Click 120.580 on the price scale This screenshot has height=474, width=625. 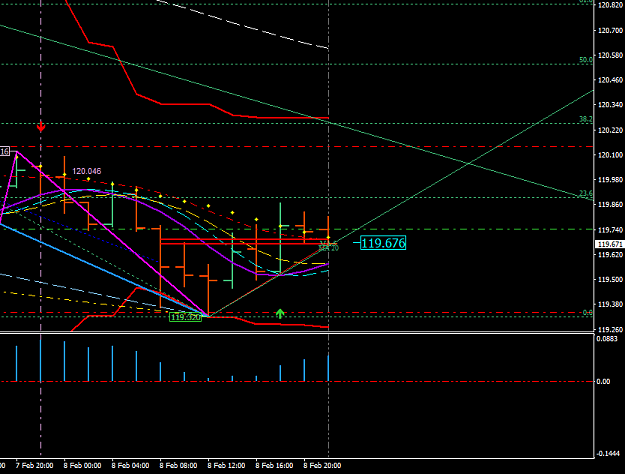[x=611, y=55]
